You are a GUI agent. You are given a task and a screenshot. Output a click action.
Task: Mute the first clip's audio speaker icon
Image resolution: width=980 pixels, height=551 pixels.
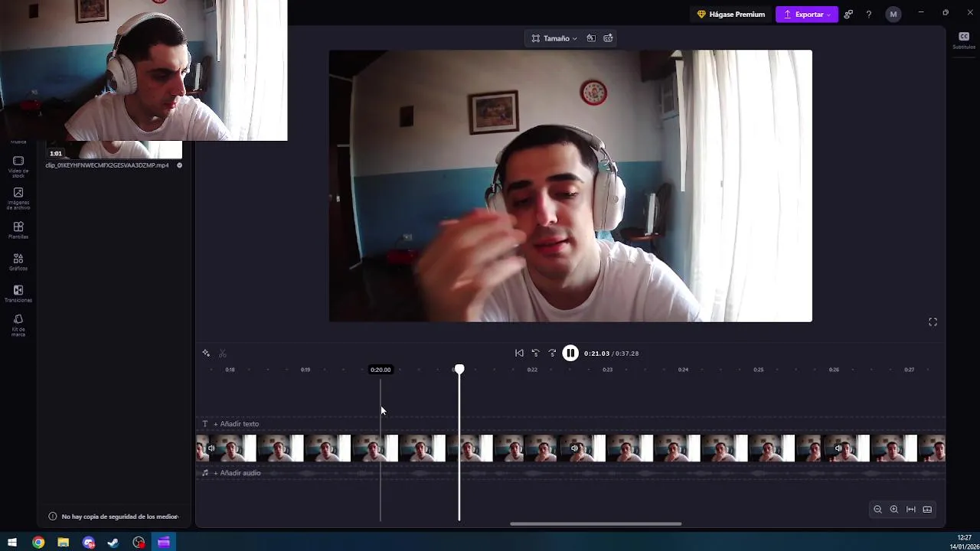(x=211, y=448)
